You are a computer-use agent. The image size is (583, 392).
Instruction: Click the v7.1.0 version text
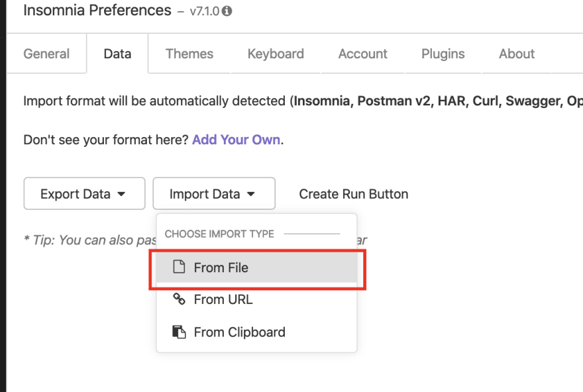pos(205,11)
